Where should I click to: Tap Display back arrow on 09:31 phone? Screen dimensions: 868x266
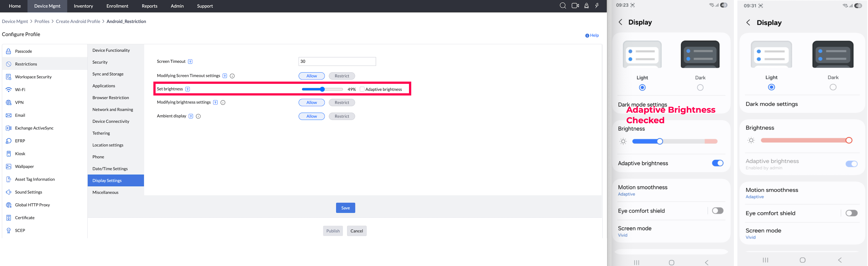coord(748,23)
